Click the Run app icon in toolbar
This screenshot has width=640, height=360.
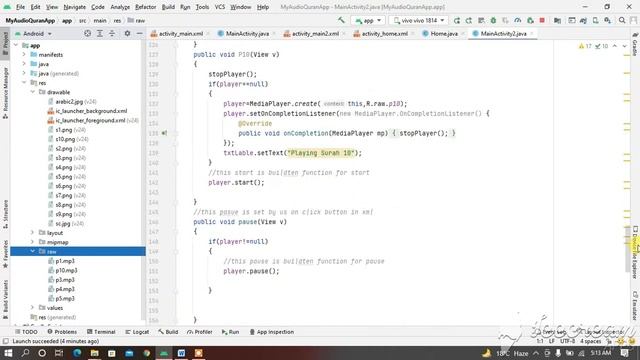(x=456, y=20)
